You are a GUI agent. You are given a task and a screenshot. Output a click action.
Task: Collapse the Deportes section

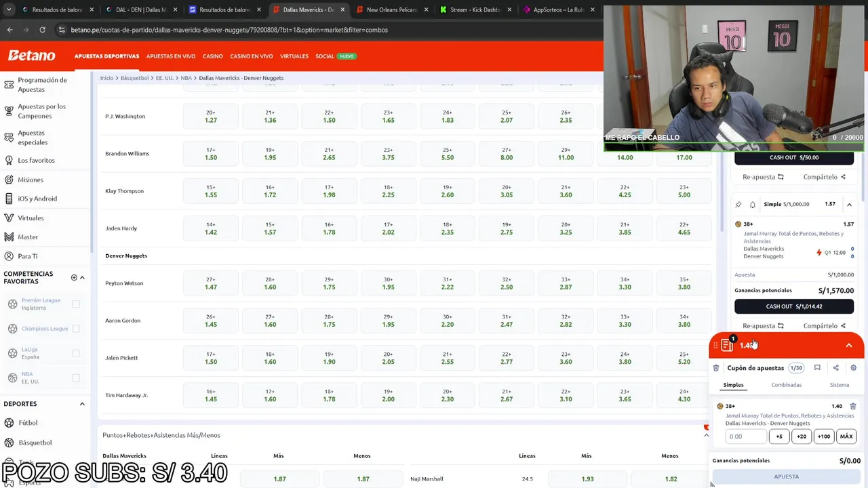coord(82,404)
